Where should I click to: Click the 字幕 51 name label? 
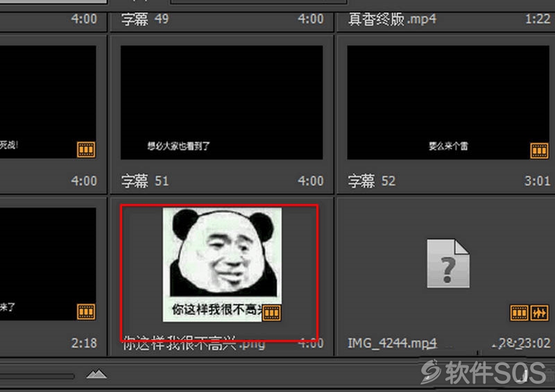point(145,181)
